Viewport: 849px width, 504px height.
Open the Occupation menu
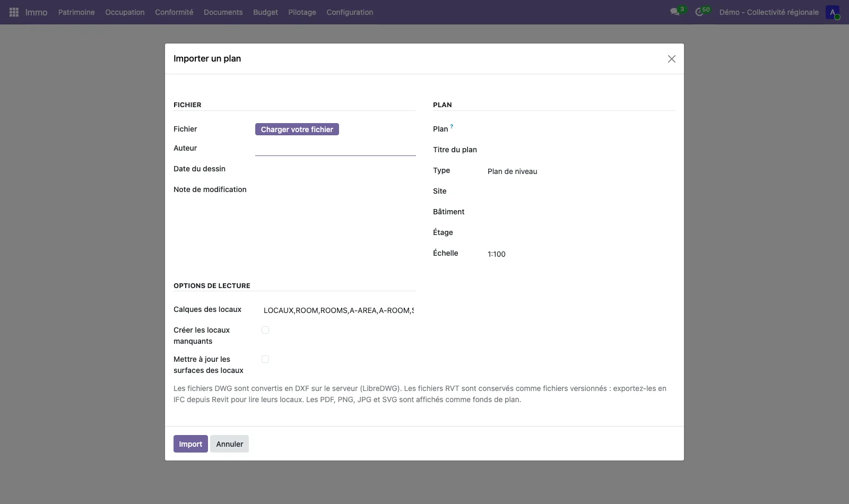pyautogui.click(x=125, y=12)
